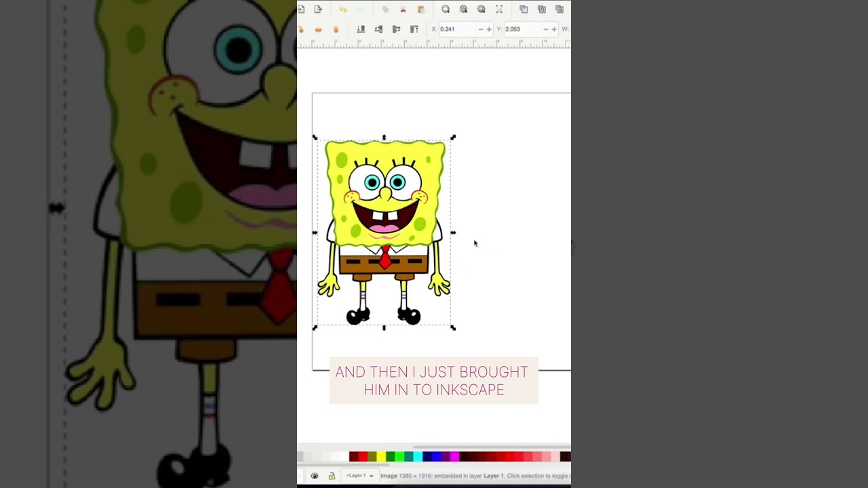Click the top-middle selection handle
The width and height of the screenshot is (868, 488).
click(384, 138)
